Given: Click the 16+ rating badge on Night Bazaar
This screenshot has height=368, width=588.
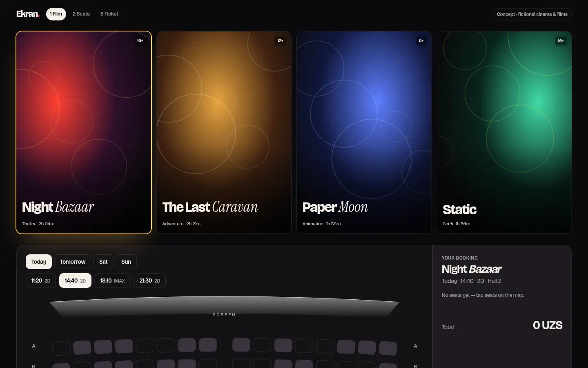Looking at the screenshot, I should (x=140, y=41).
